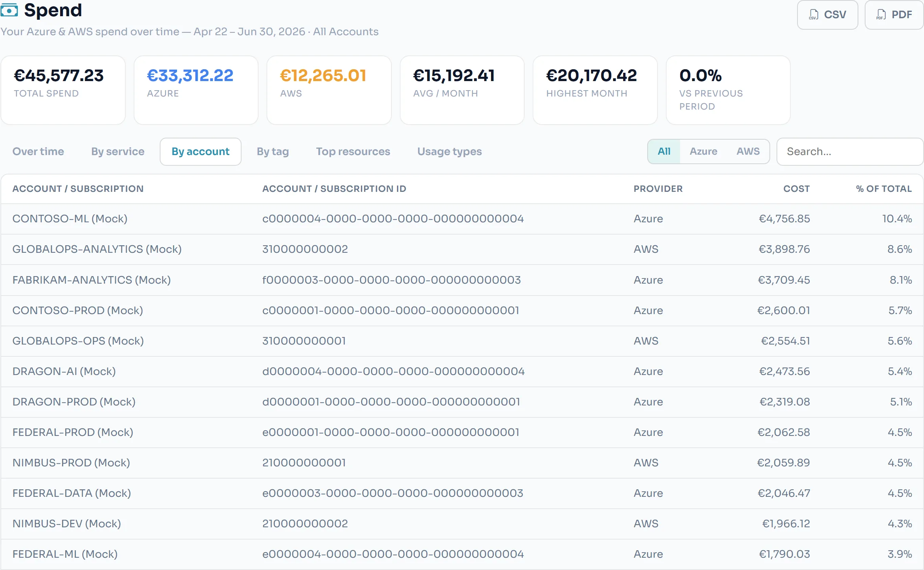This screenshot has height=570, width=924.
Task: Click the €3,709.45 cost cell
Action: coord(784,280)
